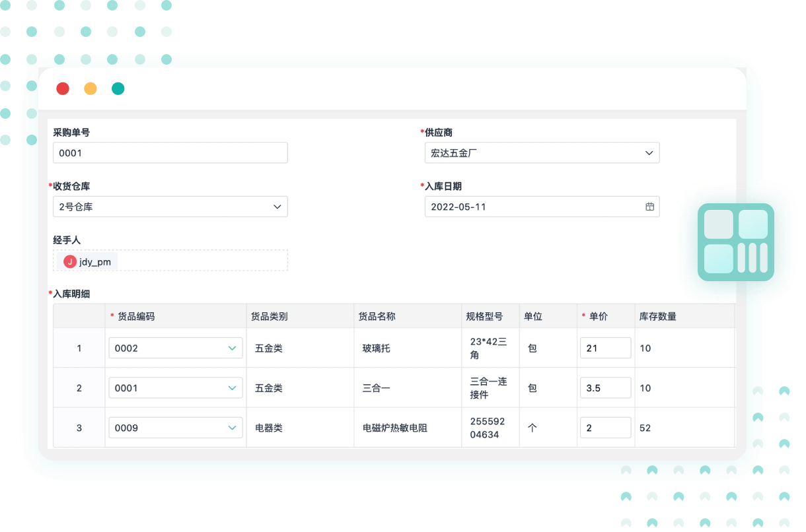Click the red window dot

(x=63, y=88)
